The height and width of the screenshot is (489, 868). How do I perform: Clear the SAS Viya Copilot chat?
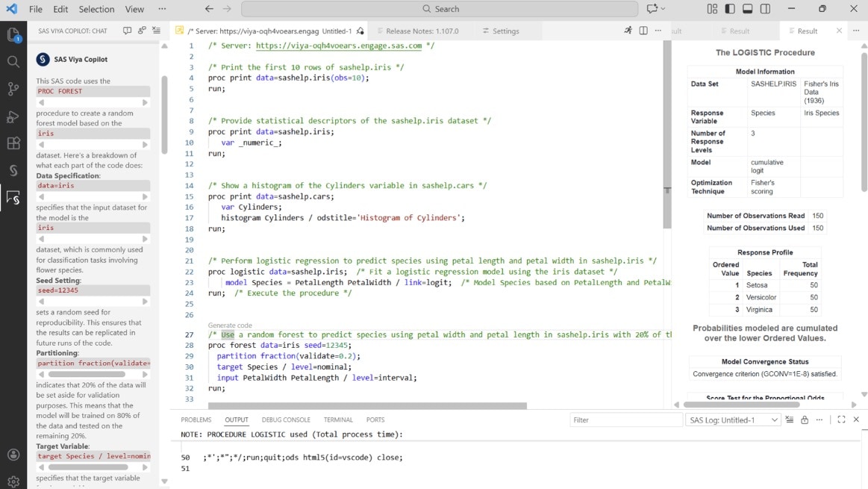pos(155,31)
